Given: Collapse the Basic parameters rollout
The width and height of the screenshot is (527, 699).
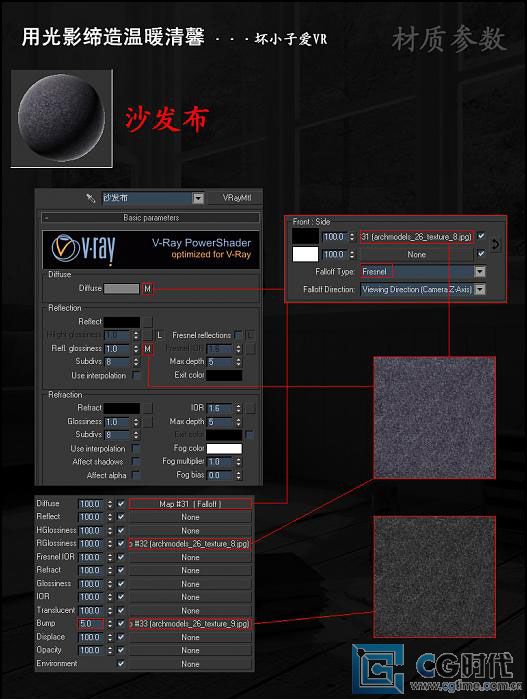Looking at the screenshot, I should [x=151, y=218].
